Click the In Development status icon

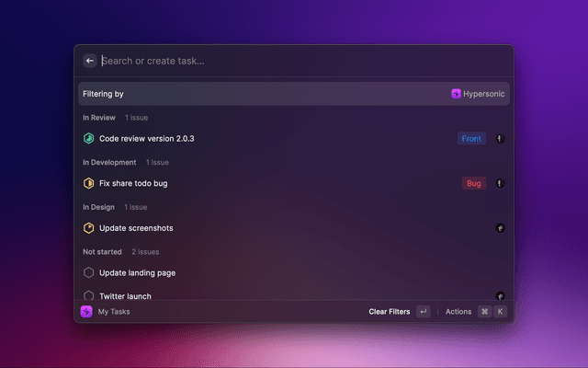click(89, 183)
